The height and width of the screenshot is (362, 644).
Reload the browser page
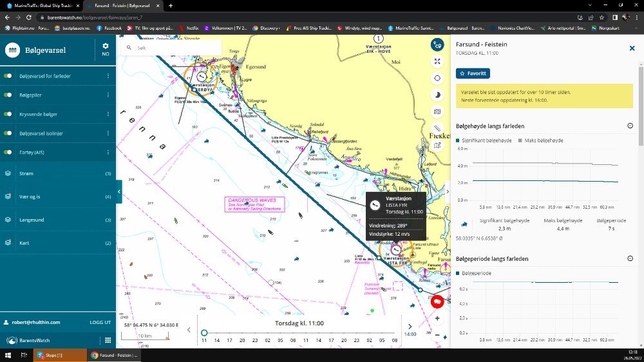[x=29, y=17]
